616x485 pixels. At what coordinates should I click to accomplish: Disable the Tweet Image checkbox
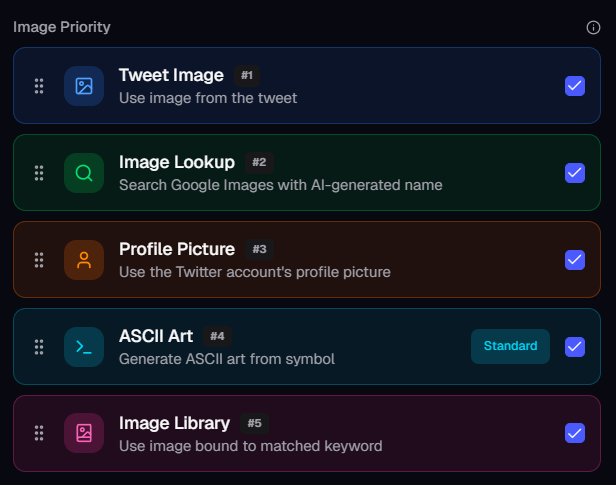tap(575, 86)
